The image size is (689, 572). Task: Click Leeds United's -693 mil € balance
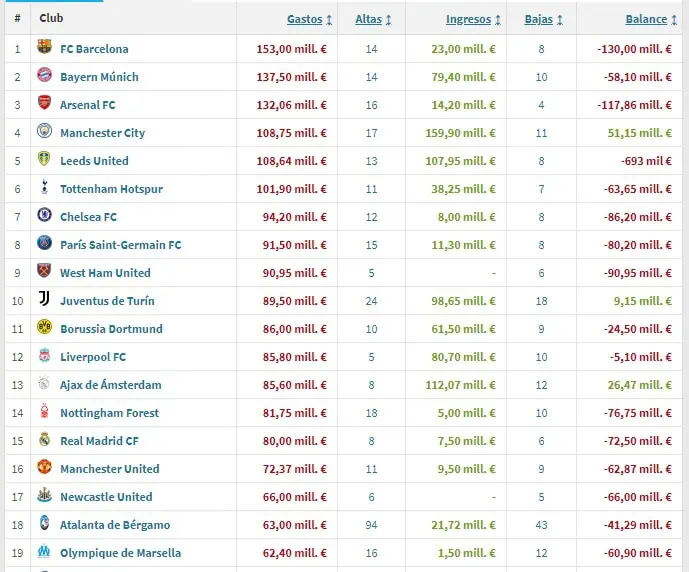click(646, 161)
